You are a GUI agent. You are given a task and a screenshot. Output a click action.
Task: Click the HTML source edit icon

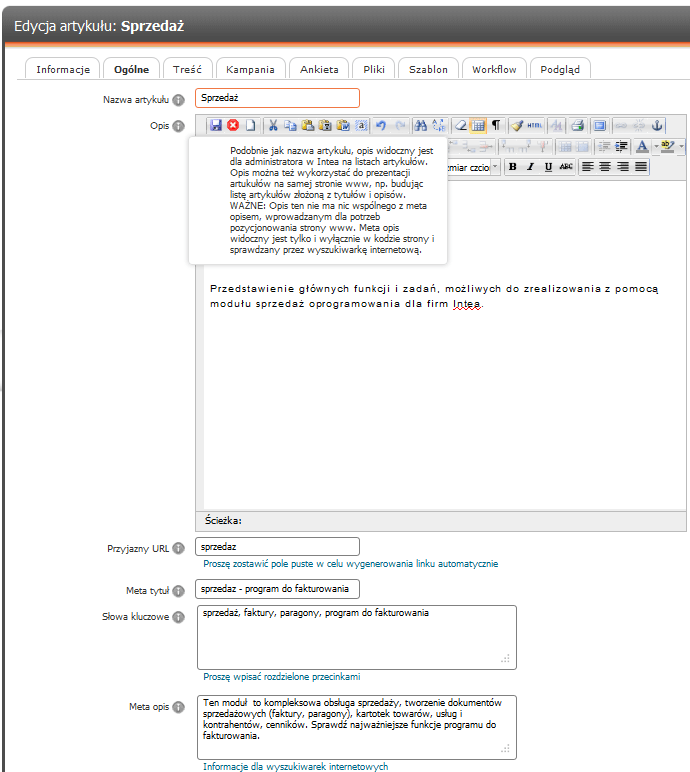pos(535,125)
